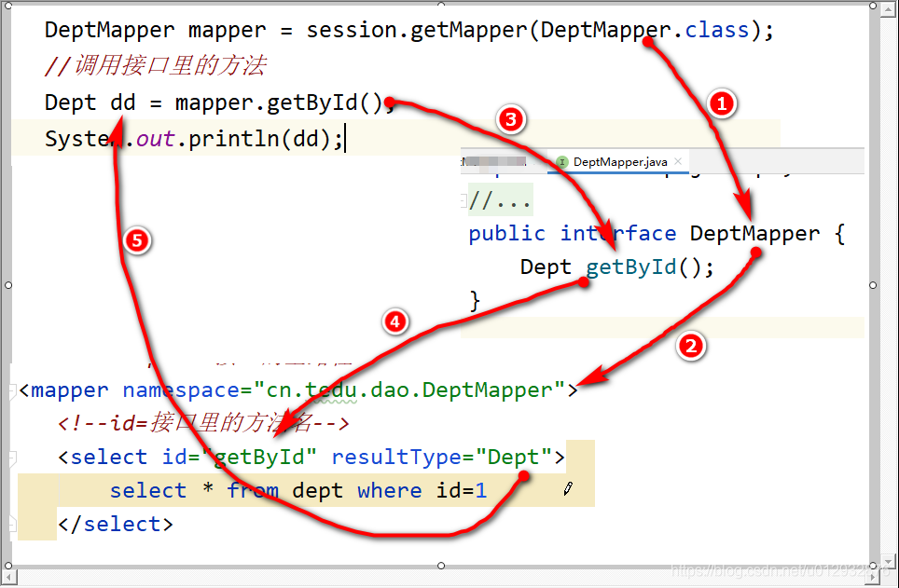Screen dimensions: 899x588
Task: Click the blurred tab left of DeptMapper.java
Action: 494,161
